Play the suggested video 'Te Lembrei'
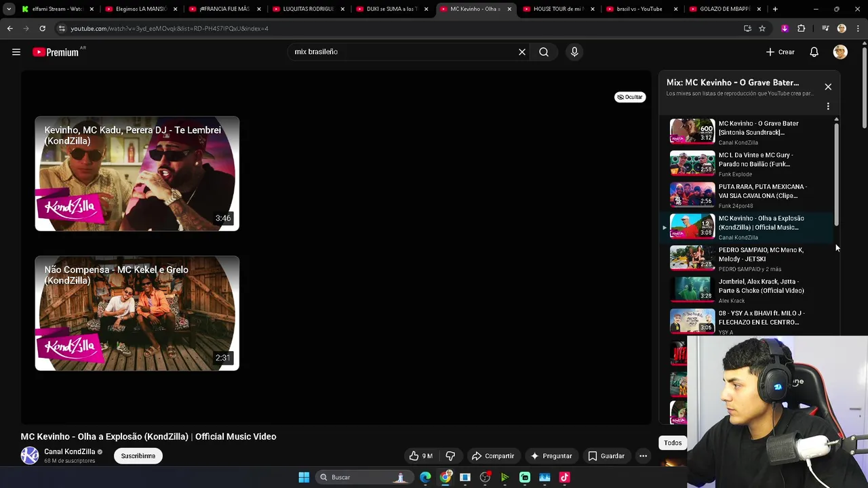The height and width of the screenshot is (488, 868). [x=137, y=174]
